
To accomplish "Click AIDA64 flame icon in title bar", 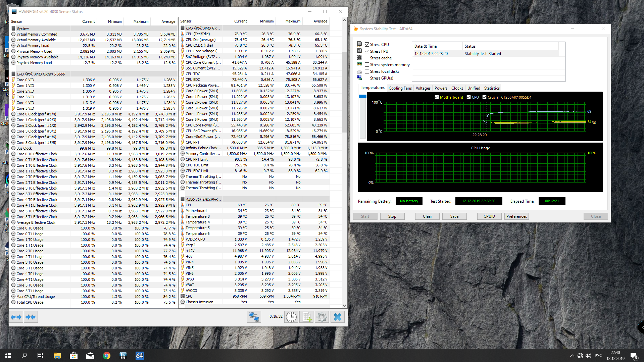I will (356, 29).
